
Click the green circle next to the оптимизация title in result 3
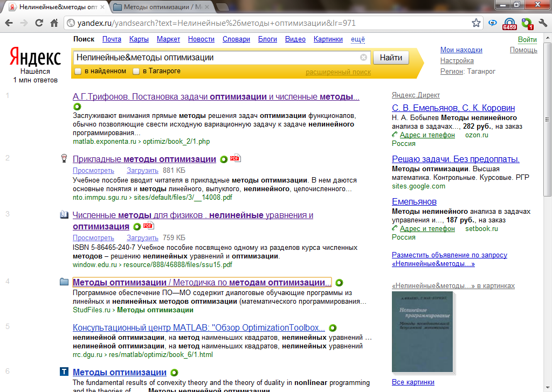pyautogui.click(x=137, y=227)
